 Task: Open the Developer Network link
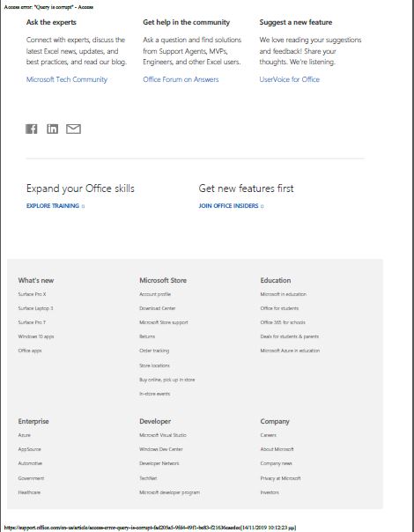[x=159, y=463]
